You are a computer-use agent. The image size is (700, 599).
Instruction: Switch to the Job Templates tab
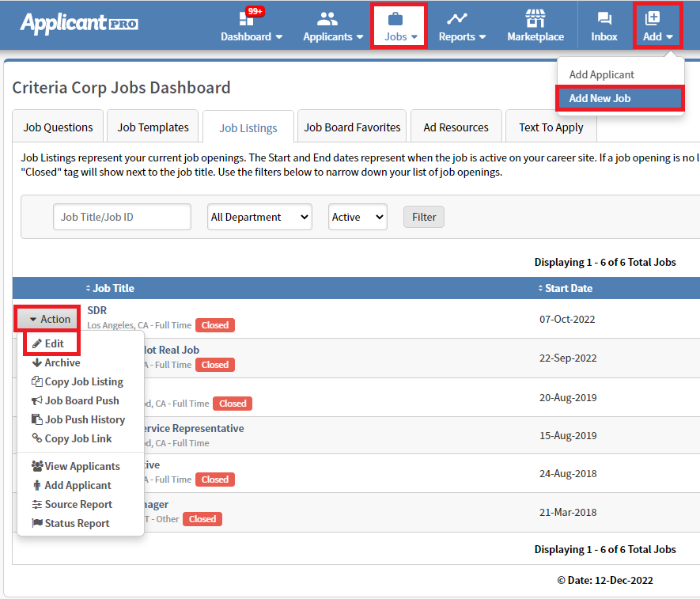click(x=153, y=127)
